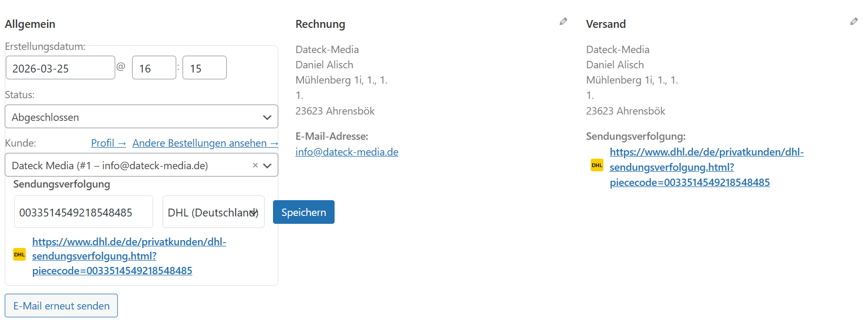The width and height of the screenshot is (868, 331).
Task: Open the Status dropdown showing Abgeschlossen
Action: pyautogui.click(x=141, y=117)
